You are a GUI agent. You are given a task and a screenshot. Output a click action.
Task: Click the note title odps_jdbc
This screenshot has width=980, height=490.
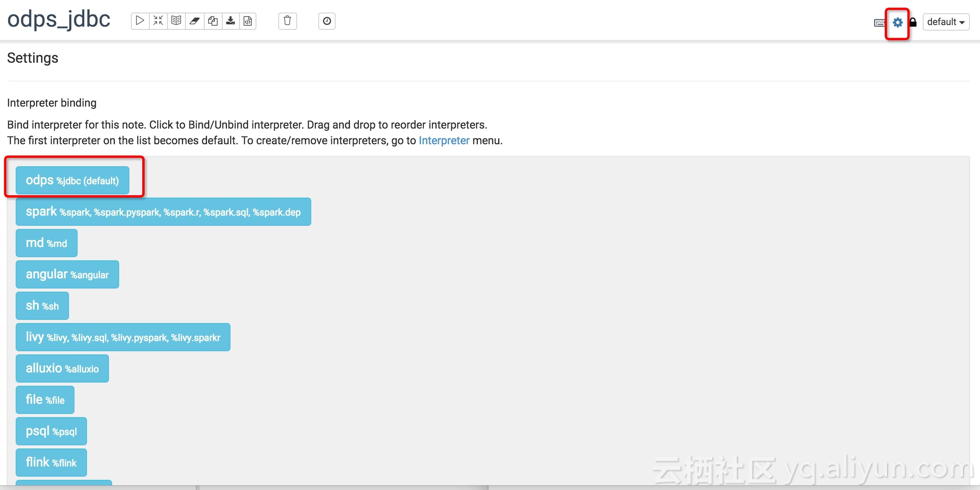pyautogui.click(x=59, y=19)
